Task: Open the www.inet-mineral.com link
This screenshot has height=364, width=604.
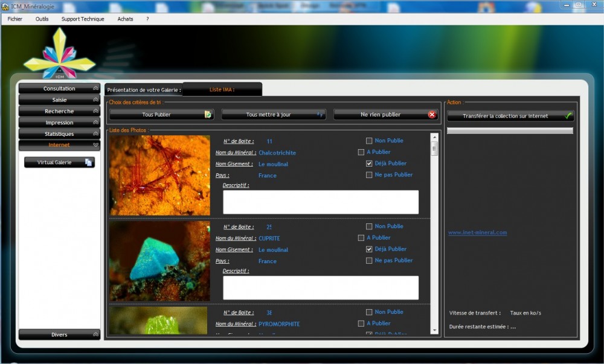Action: [477, 232]
